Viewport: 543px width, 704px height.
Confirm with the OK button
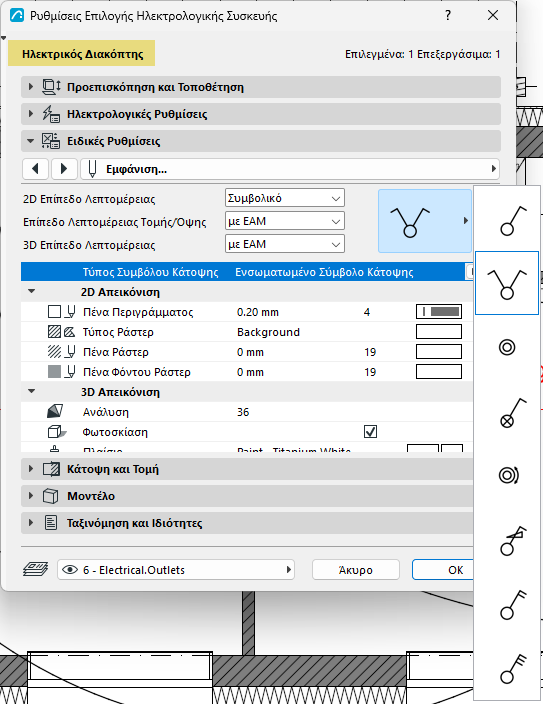point(443,570)
